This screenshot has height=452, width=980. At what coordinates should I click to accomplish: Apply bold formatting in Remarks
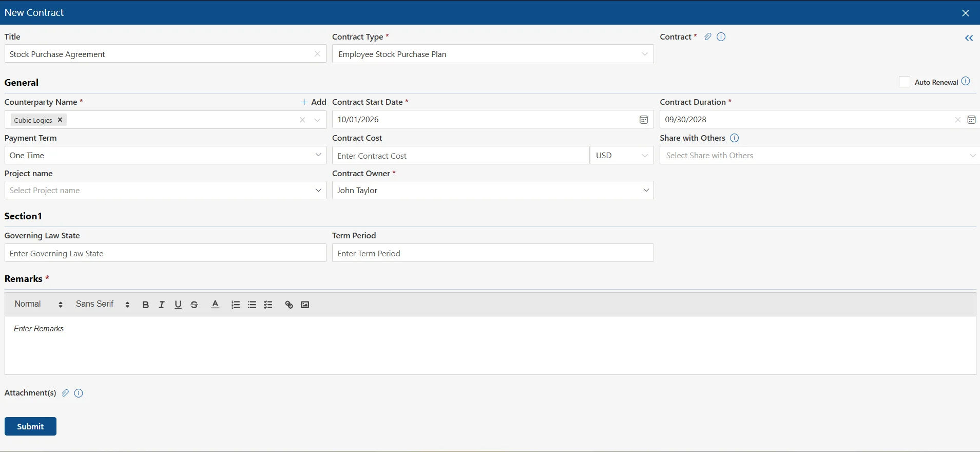(145, 305)
